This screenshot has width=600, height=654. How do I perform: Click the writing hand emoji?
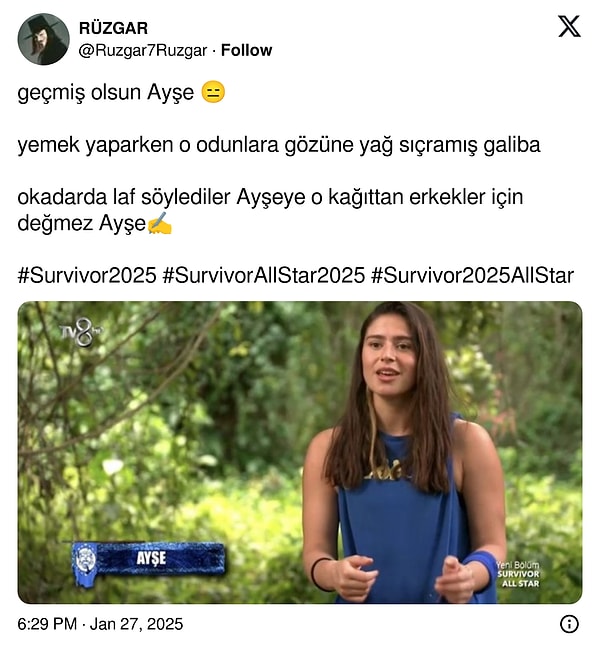tap(160, 223)
